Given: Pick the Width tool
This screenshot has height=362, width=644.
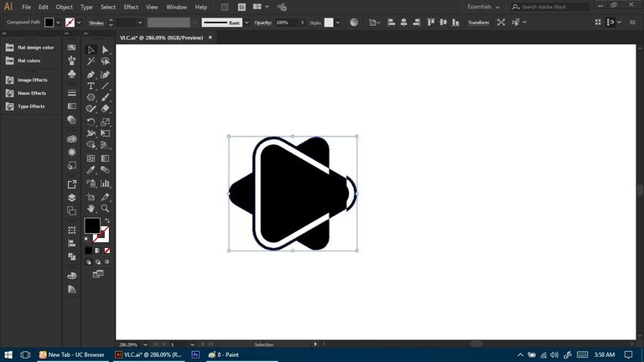Looking at the screenshot, I should (x=91, y=133).
